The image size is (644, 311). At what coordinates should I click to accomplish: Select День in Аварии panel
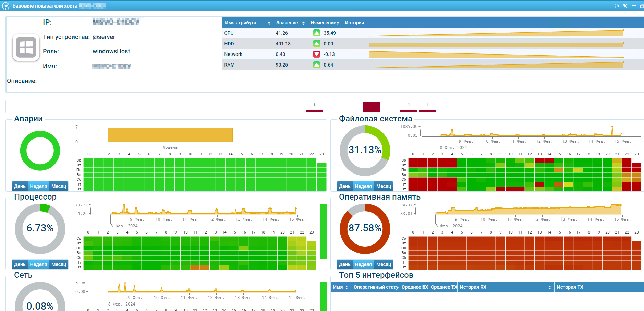click(20, 186)
